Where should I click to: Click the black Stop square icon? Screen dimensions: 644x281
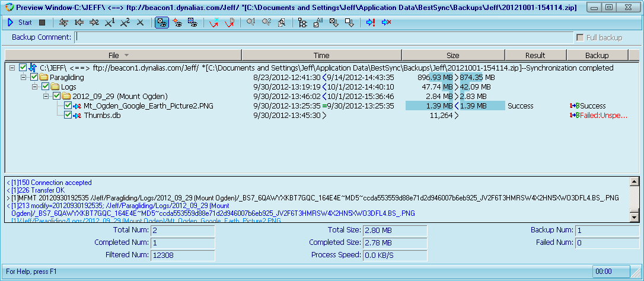pyautogui.click(x=42, y=23)
